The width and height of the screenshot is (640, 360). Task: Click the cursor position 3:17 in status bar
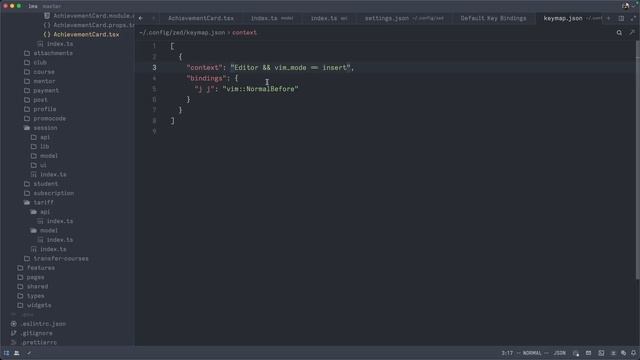click(507, 353)
